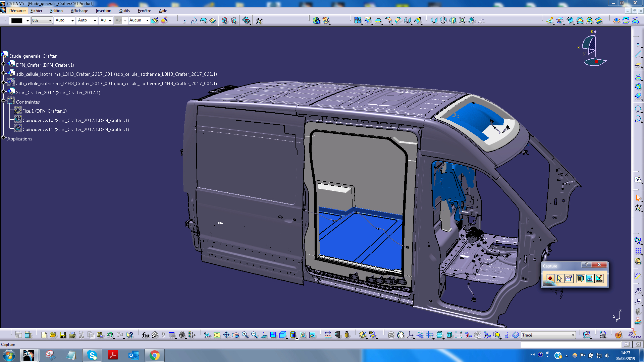Toggle visibility of adb_cellule_isotherme_L3H3
The width and height of the screenshot is (644, 362).
pos(12,74)
